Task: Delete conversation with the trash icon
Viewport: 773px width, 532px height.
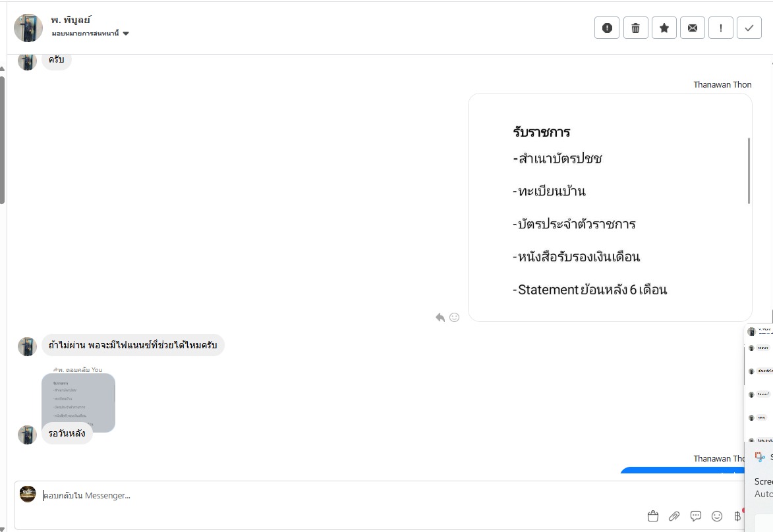Action: [x=635, y=28]
